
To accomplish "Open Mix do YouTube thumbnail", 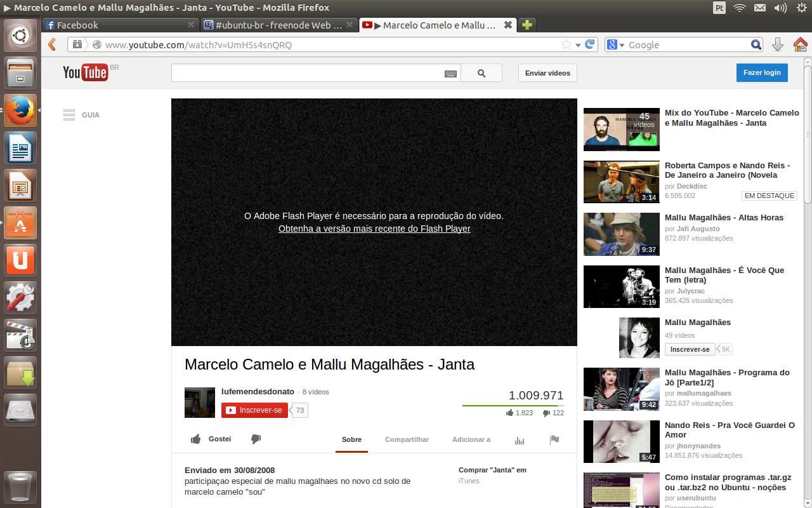I will tap(622, 130).
